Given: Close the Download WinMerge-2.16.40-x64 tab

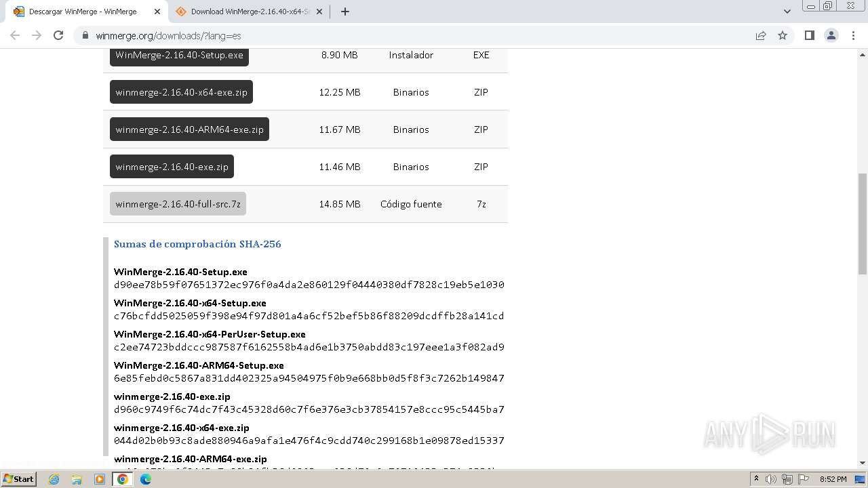Looking at the screenshot, I should [x=319, y=12].
